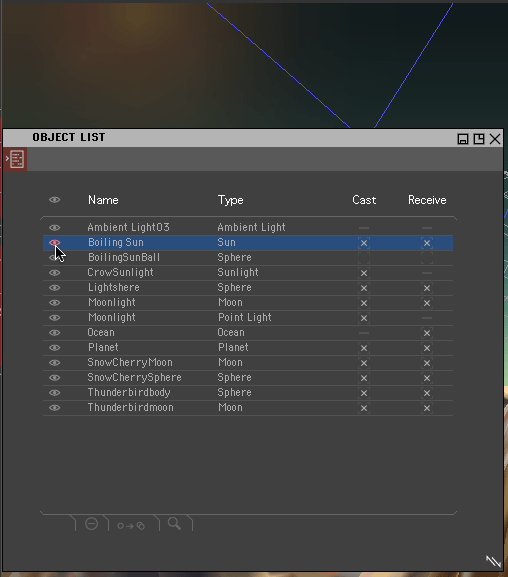Screen dimensions: 508x577
Task: Click the resize grip icon at panel corner
Action: (x=493, y=562)
